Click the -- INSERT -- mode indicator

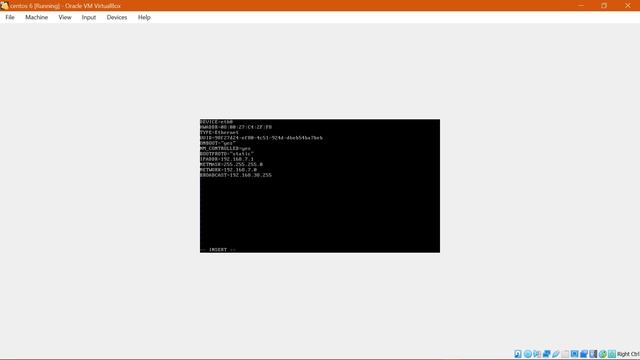(218, 249)
